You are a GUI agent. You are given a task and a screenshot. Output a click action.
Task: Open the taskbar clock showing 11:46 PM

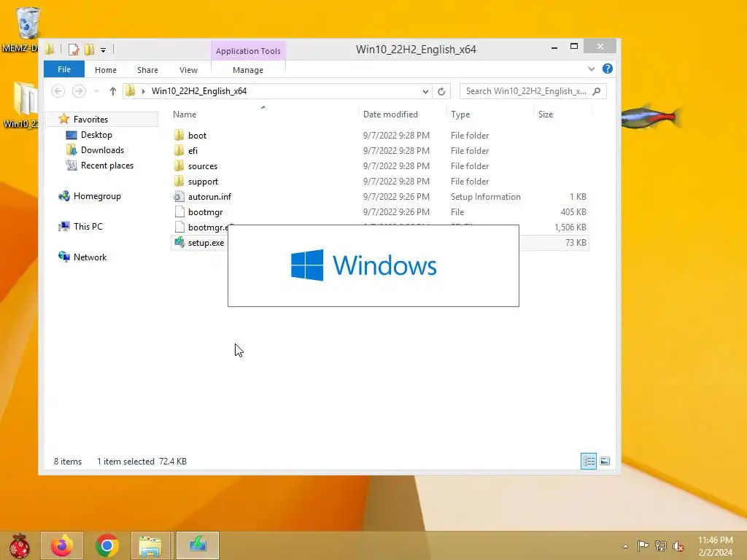[x=715, y=546]
